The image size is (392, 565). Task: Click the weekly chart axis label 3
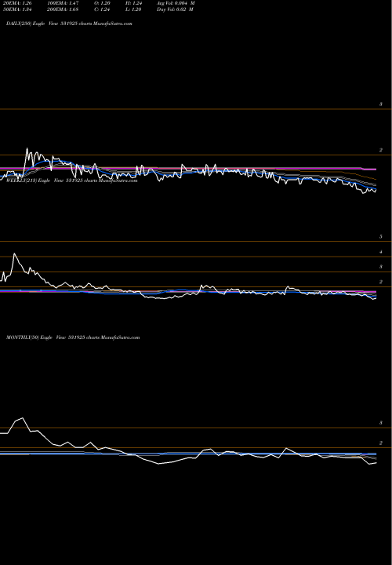(381, 267)
